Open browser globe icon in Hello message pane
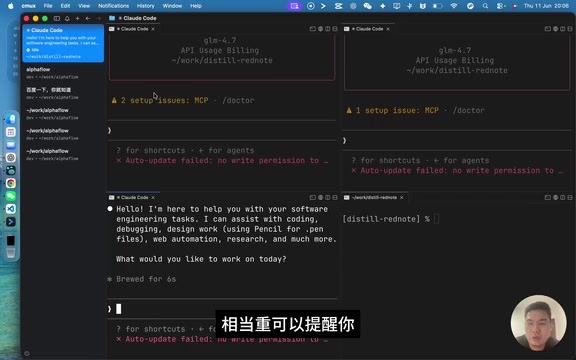The image size is (576, 360). click(x=320, y=197)
